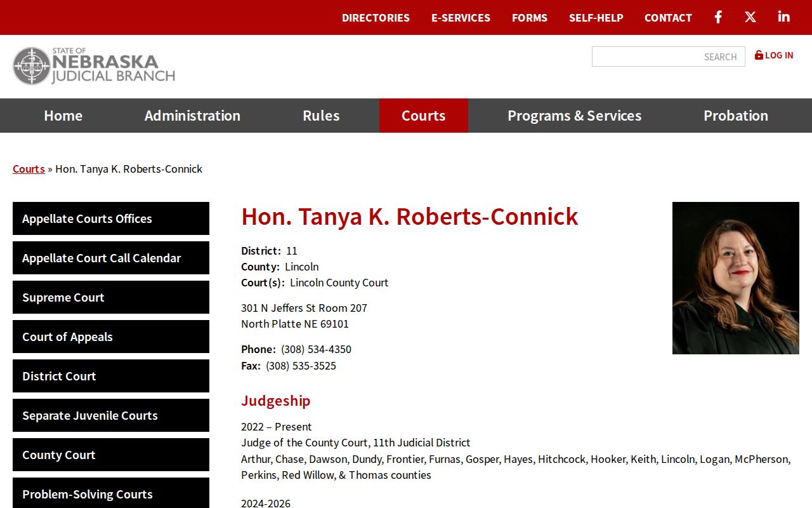Click the District value 11
Screen dimensions: 812x508
click(292, 251)
